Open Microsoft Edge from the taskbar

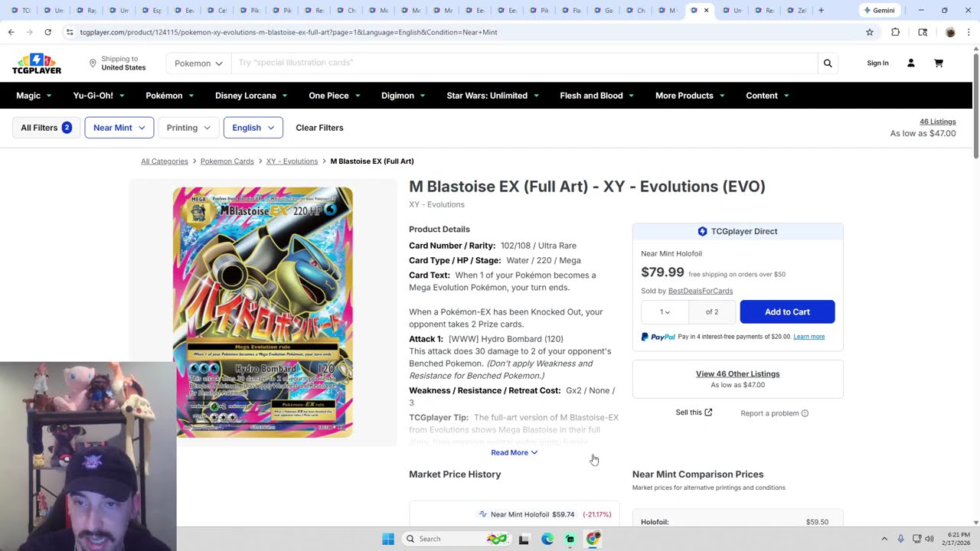pyautogui.click(x=547, y=539)
